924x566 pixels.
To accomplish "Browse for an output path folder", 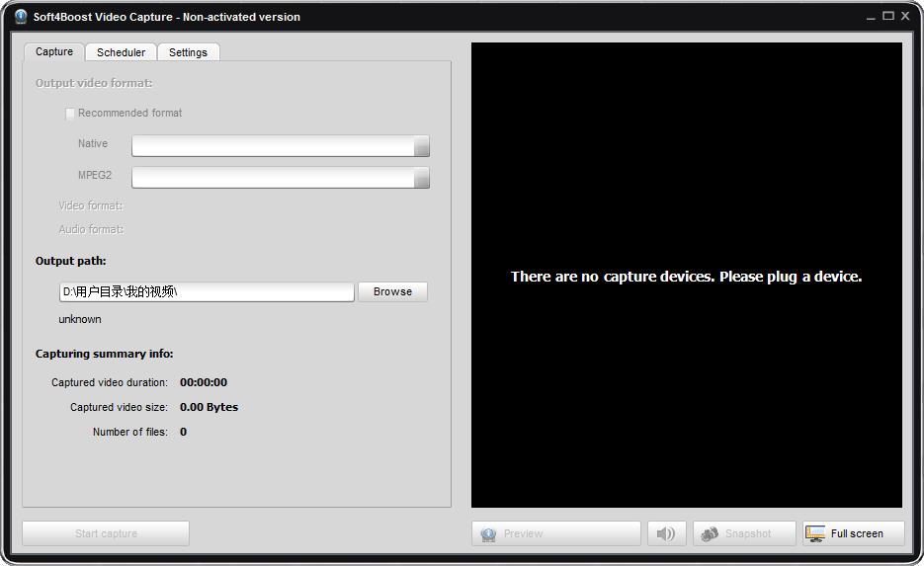I will (x=392, y=291).
